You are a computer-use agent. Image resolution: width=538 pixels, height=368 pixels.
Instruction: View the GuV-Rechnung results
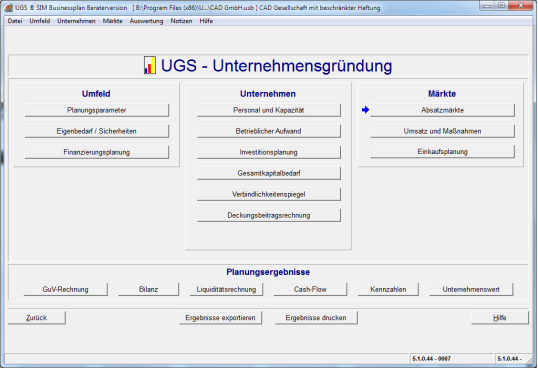(66, 289)
